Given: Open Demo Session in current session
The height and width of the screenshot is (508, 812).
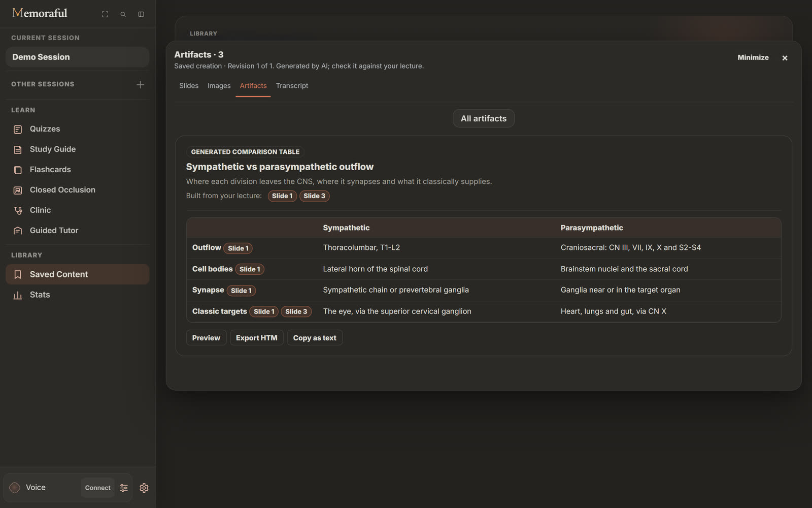Looking at the screenshot, I should coord(77,57).
